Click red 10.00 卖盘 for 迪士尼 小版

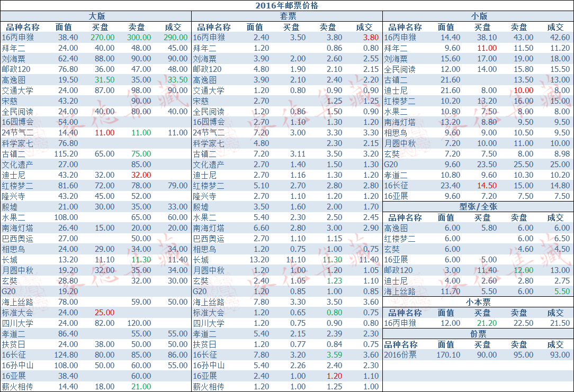coord(524,90)
